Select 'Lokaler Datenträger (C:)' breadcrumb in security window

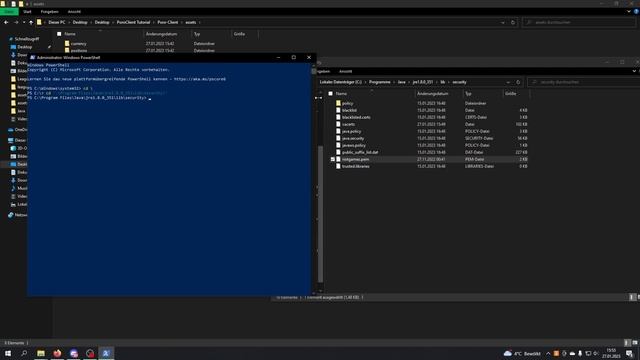341,82
